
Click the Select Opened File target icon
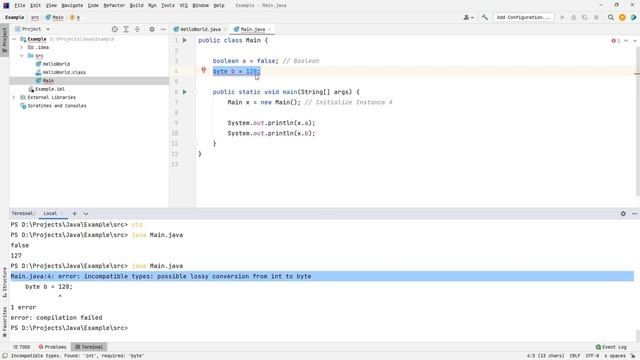point(115,29)
